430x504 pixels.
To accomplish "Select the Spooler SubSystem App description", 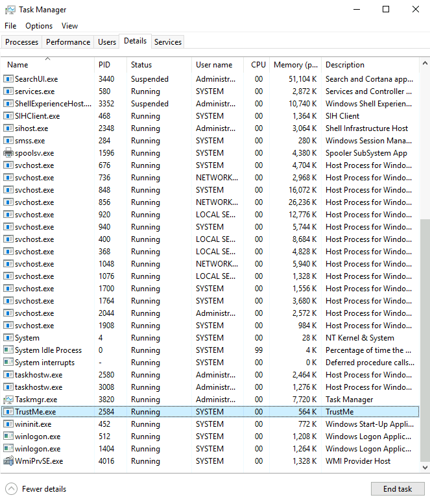I will pos(366,152).
